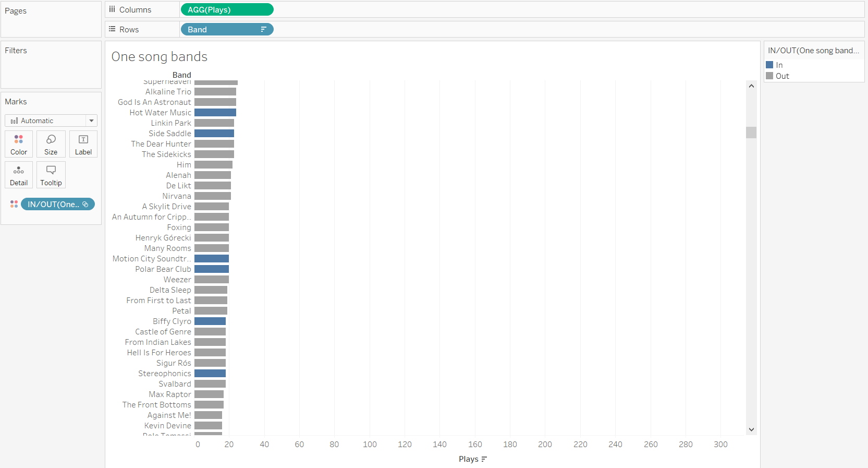Click the set icon on IN/OUT pill
Viewport: 868px width, 468px height.
(85, 204)
